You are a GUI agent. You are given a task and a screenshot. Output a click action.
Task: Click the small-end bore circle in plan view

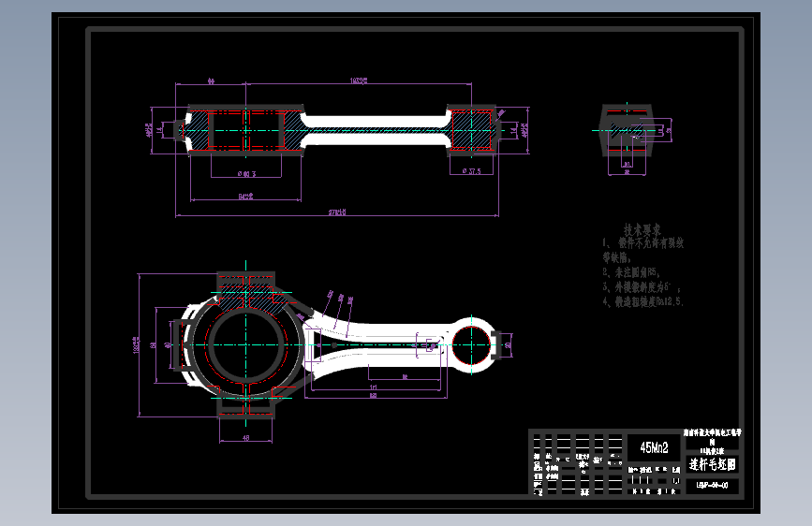pos(472,344)
